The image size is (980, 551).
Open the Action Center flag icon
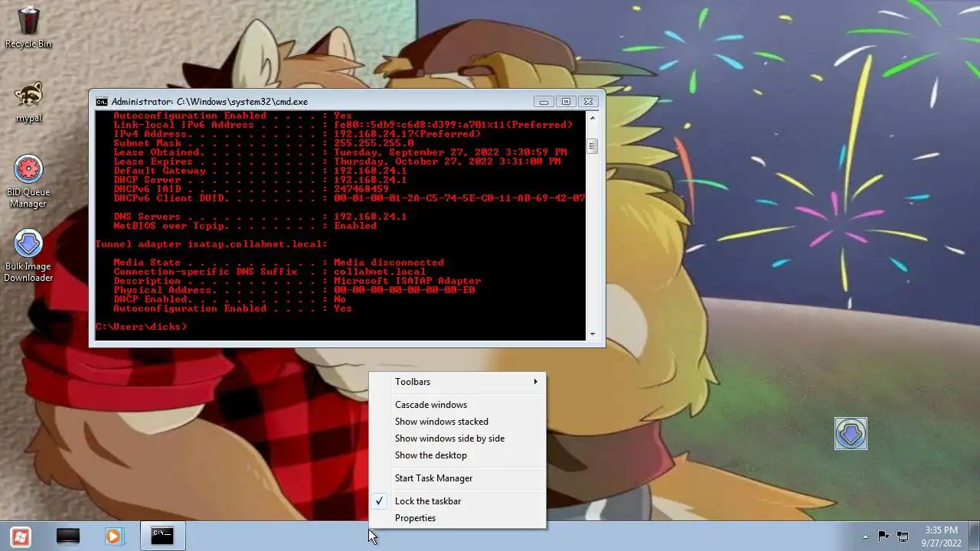point(883,536)
